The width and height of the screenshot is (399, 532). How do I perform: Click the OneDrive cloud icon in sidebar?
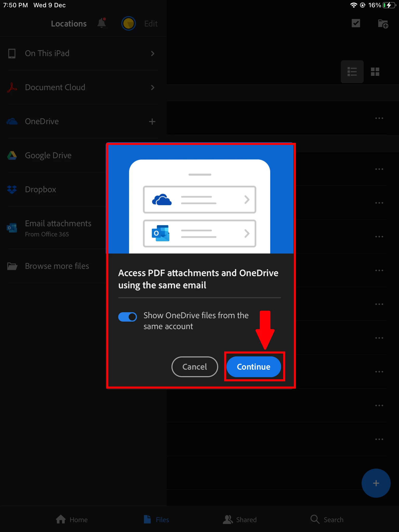point(12,121)
